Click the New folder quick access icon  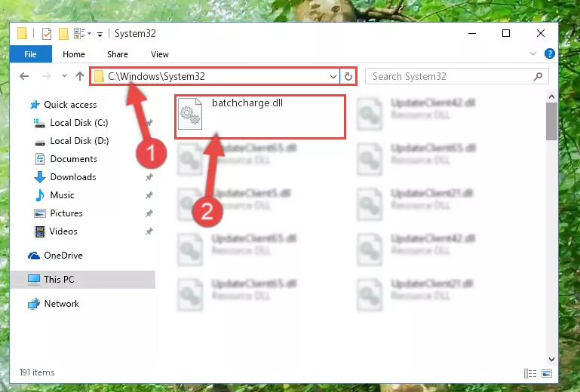click(x=63, y=34)
